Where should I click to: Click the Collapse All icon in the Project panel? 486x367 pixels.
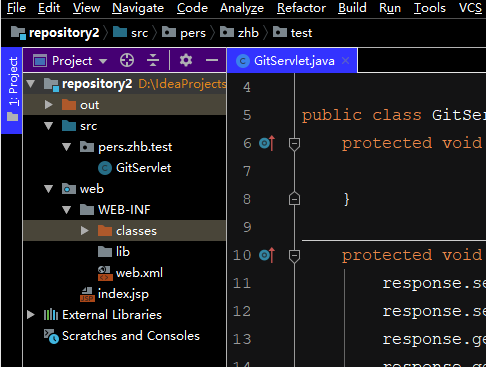[x=153, y=60]
